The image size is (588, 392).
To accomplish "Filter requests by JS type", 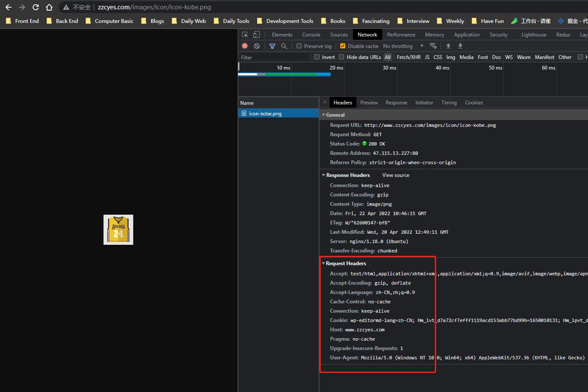I will [x=427, y=57].
